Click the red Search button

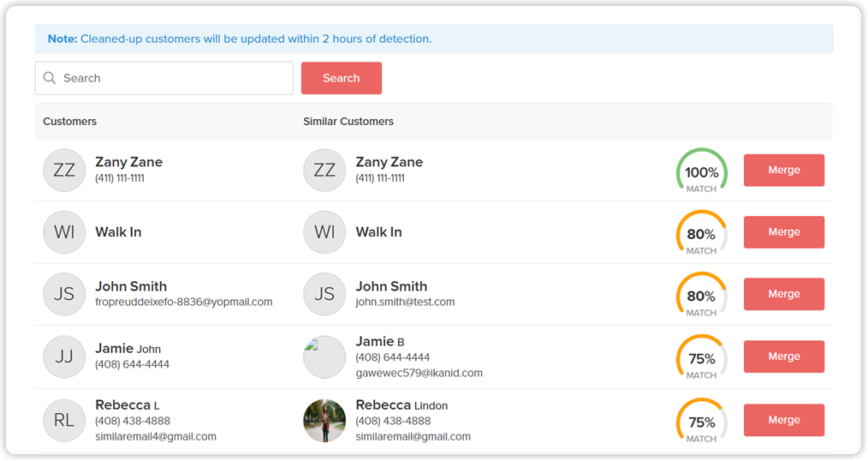(342, 78)
